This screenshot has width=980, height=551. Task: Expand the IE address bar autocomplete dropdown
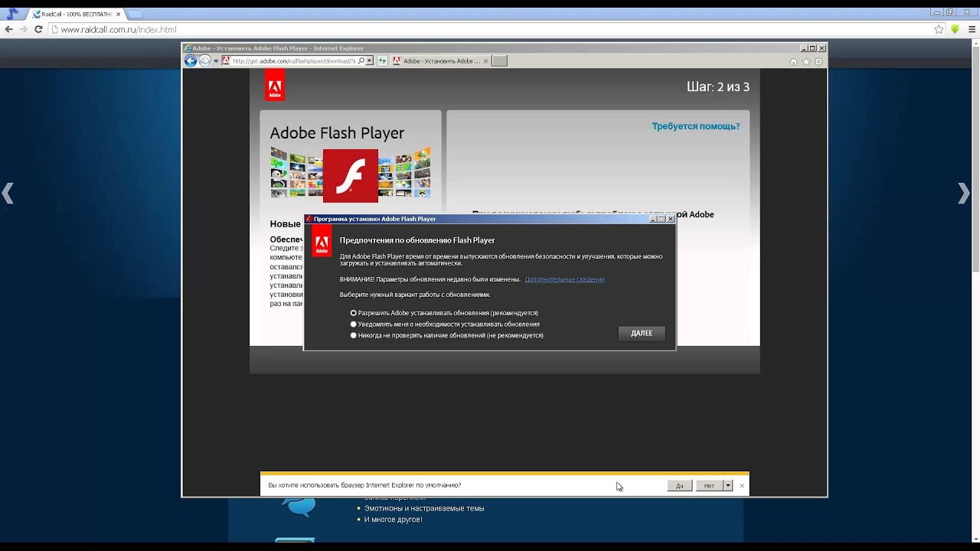click(x=369, y=61)
